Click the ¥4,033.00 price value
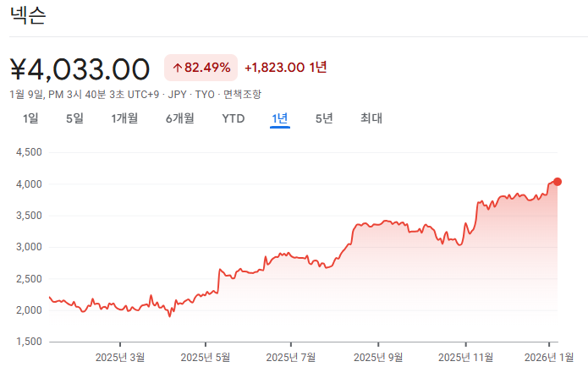 coord(80,68)
